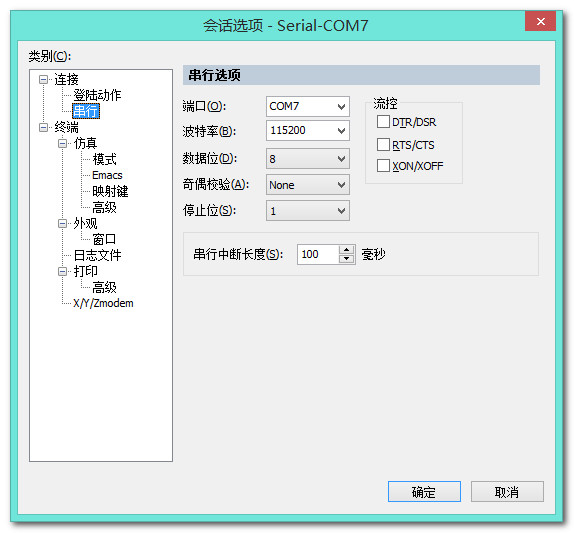Select the 模式 tree item

104,159
